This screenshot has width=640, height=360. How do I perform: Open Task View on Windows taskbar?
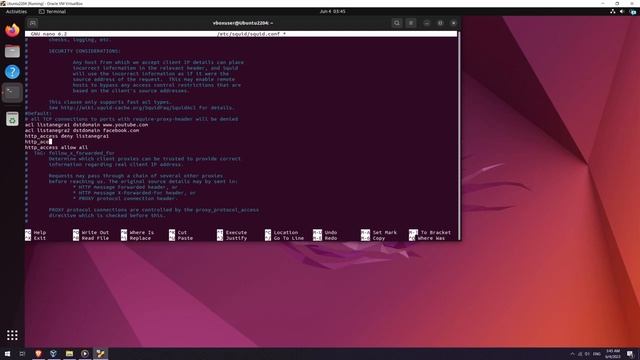click(x=22, y=353)
